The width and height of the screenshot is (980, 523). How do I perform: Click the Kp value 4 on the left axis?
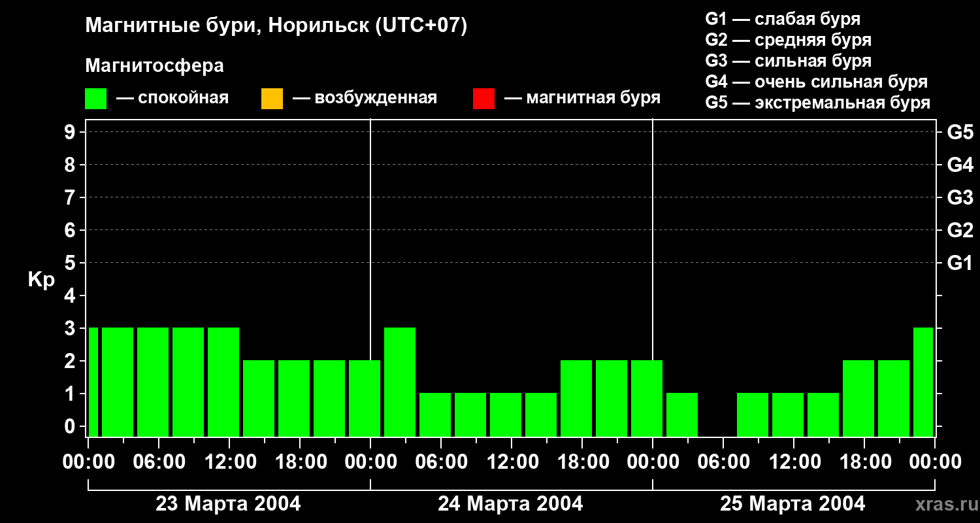click(71, 295)
